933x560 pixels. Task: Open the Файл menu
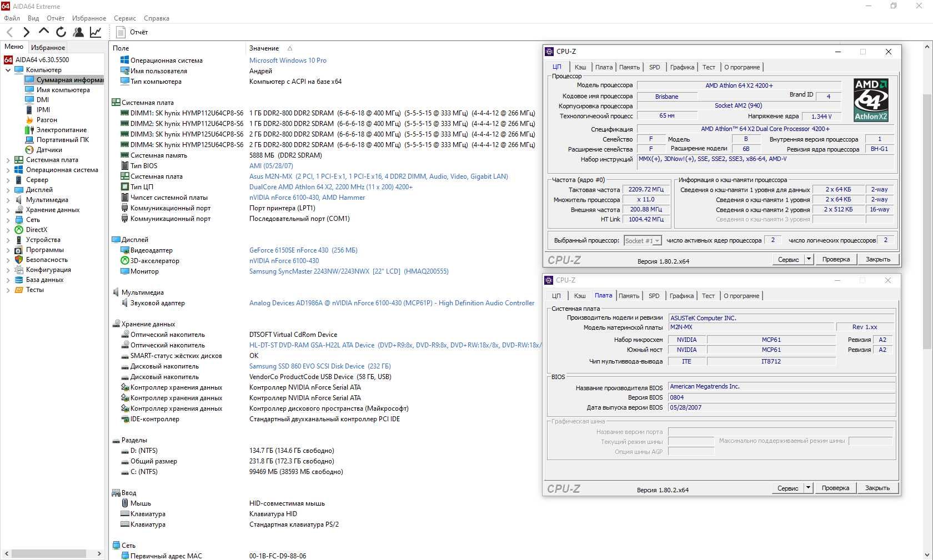click(12, 18)
